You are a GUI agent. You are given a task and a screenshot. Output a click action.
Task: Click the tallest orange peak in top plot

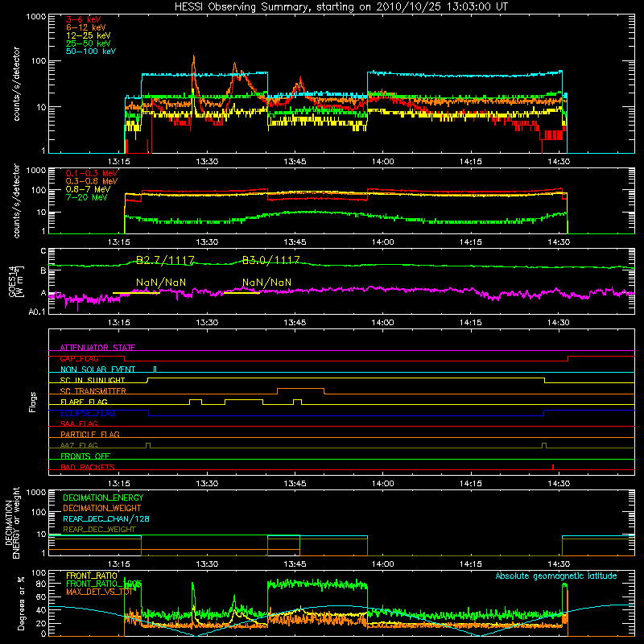pyautogui.click(x=194, y=57)
